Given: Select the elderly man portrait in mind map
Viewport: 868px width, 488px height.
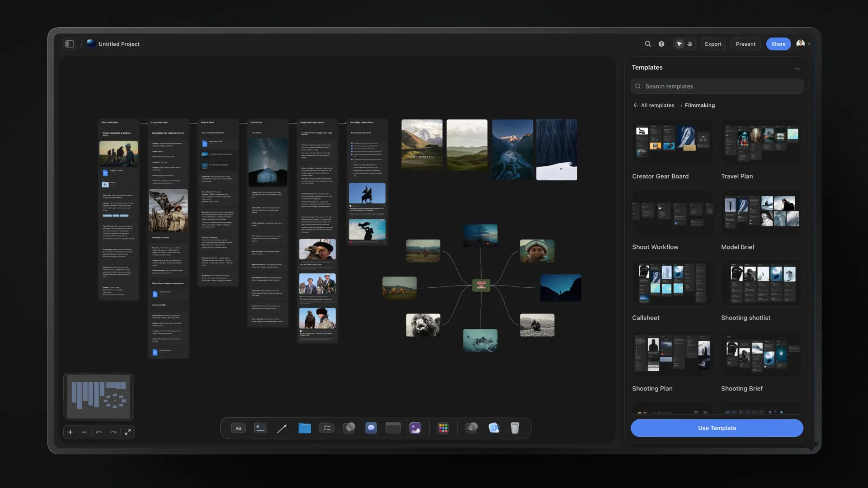Looking at the screenshot, I should [x=537, y=251].
